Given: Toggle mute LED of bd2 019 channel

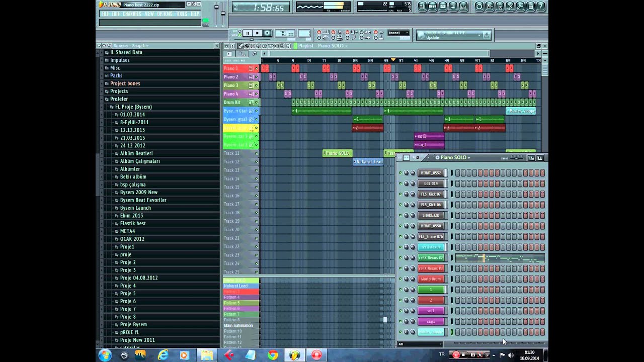Looking at the screenshot, I should 400,184.
